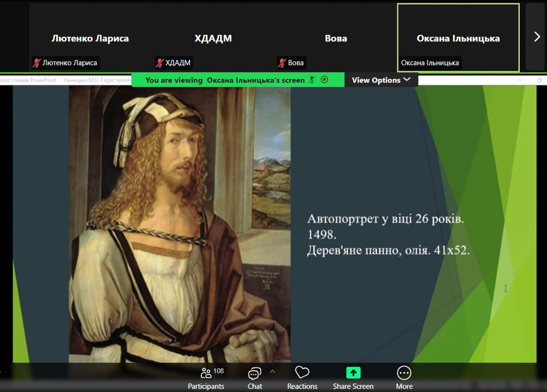547x392 pixels.
Task: Show next participants with right arrow
Action: click(537, 37)
